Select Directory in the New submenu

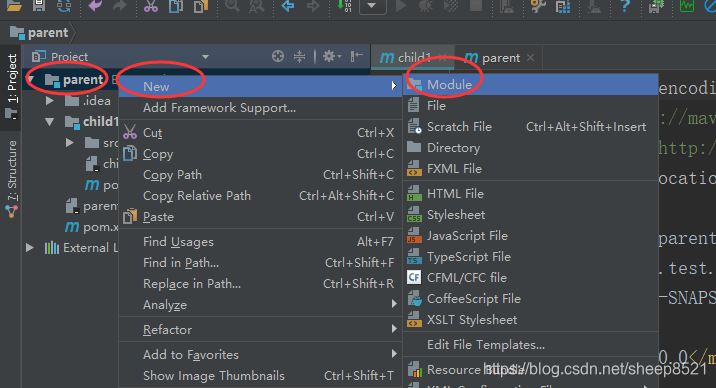[x=531, y=148]
